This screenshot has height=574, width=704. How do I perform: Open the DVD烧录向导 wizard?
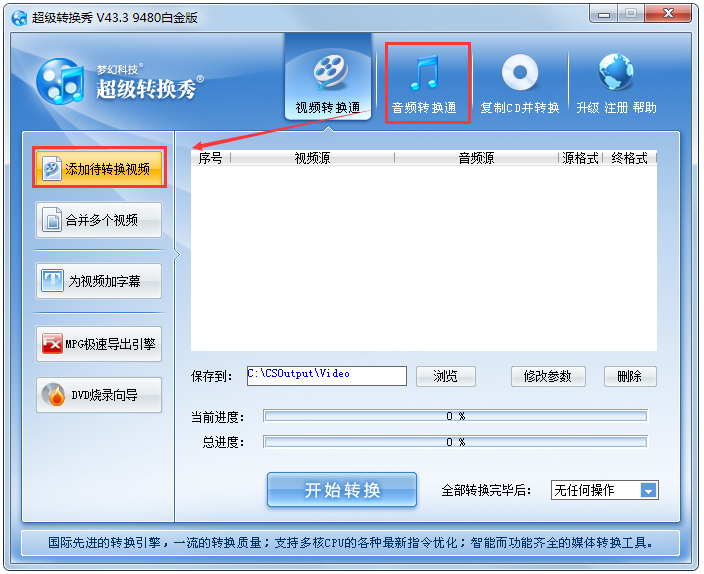tap(99, 396)
